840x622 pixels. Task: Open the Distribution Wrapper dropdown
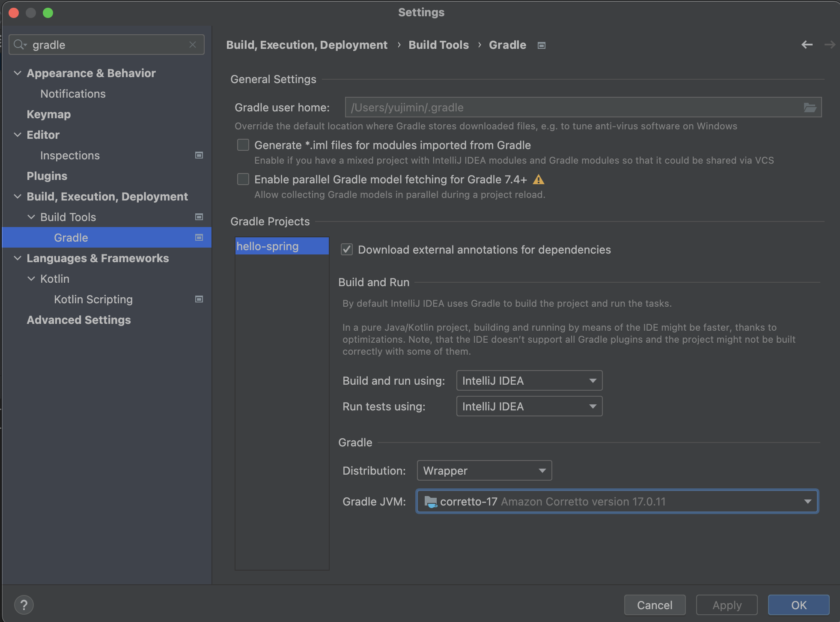click(x=484, y=470)
